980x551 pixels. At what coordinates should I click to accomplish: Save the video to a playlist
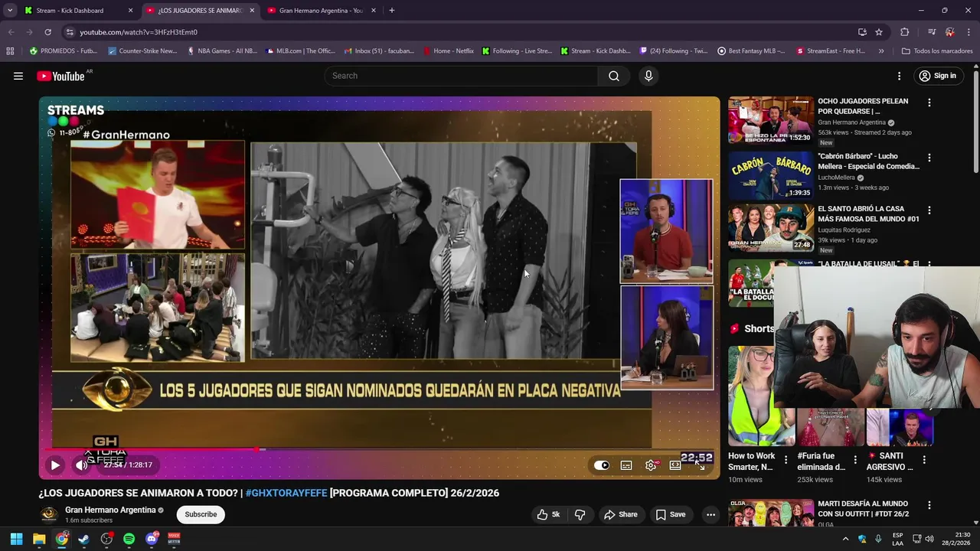click(671, 514)
